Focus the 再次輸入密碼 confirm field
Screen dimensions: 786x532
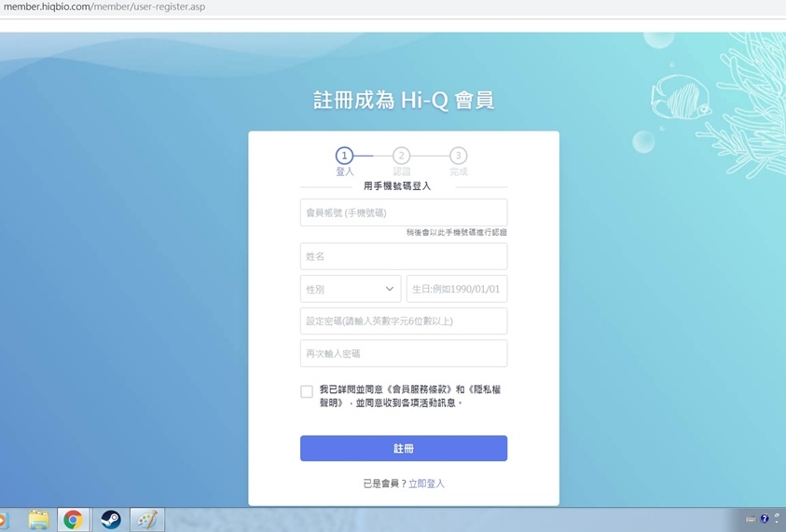click(x=404, y=353)
